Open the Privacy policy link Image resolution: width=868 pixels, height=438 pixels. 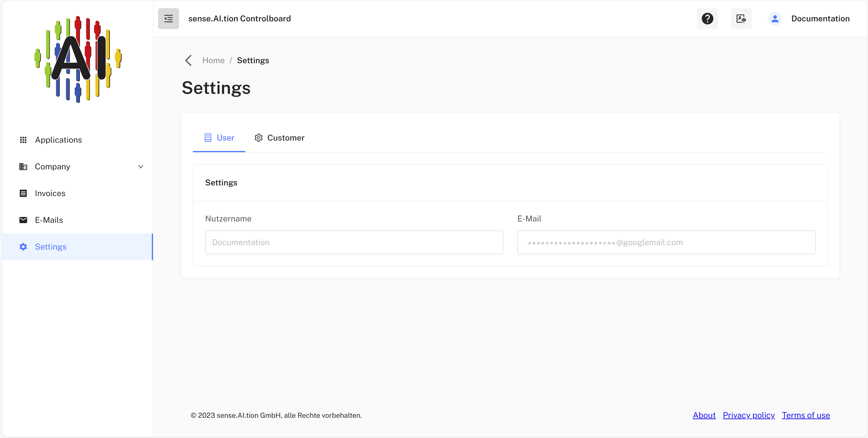pos(749,415)
